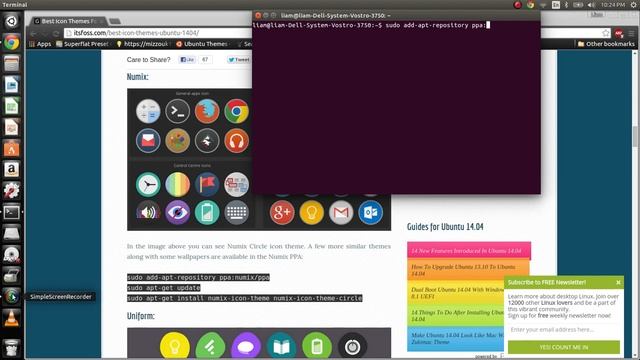Click the Numix clock icon image
640x360 pixels.
coord(148,184)
